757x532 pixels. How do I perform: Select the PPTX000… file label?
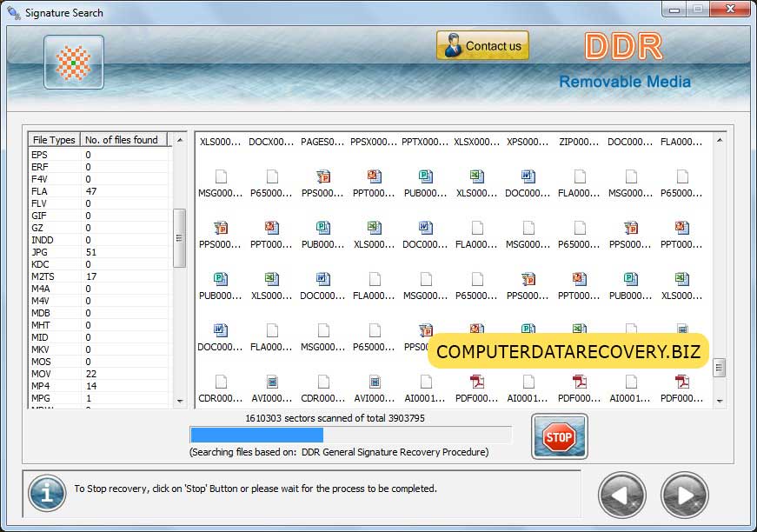[x=425, y=142]
